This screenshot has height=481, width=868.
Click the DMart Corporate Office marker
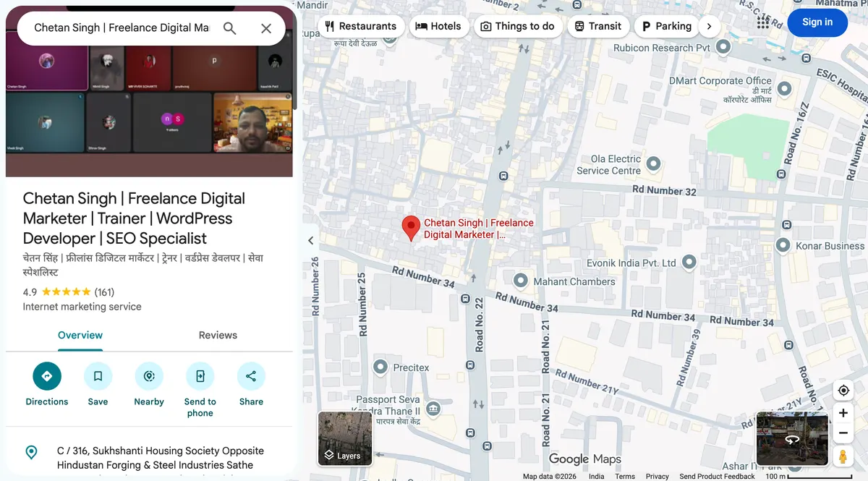[x=783, y=90]
